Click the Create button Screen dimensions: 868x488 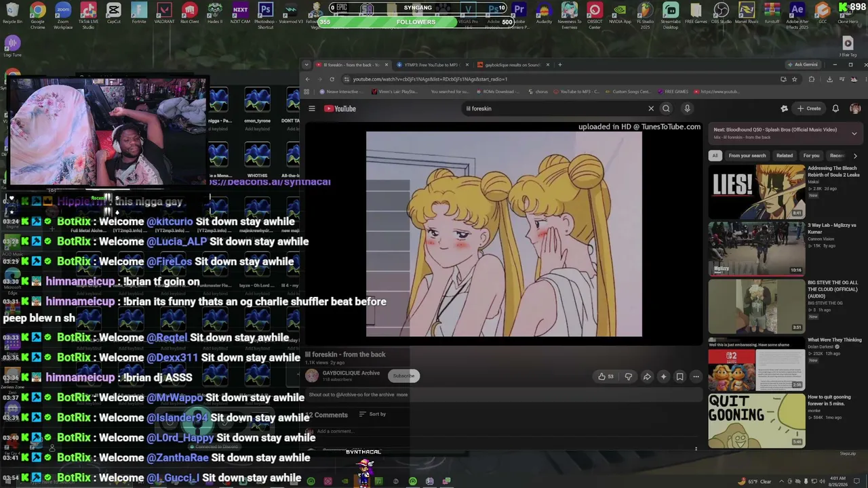coord(810,108)
